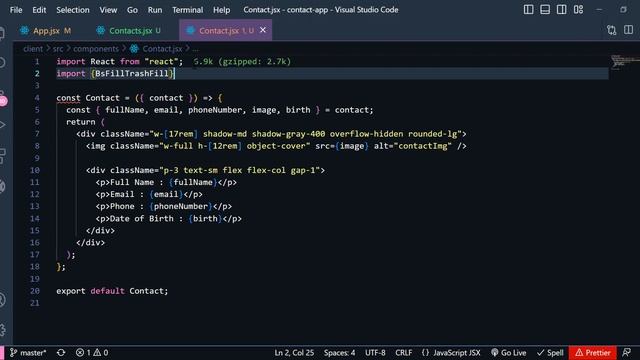Open the Selection menu
Image resolution: width=640 pixels, height=360 pixels.
click(x=73, y=10)
